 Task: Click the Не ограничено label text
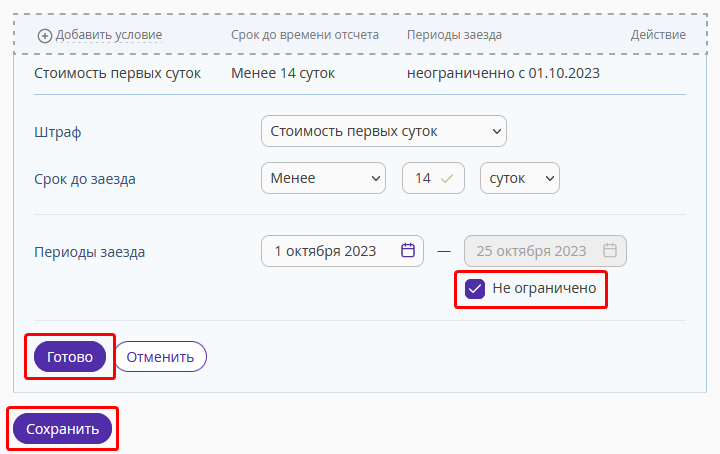pos(544,288)
